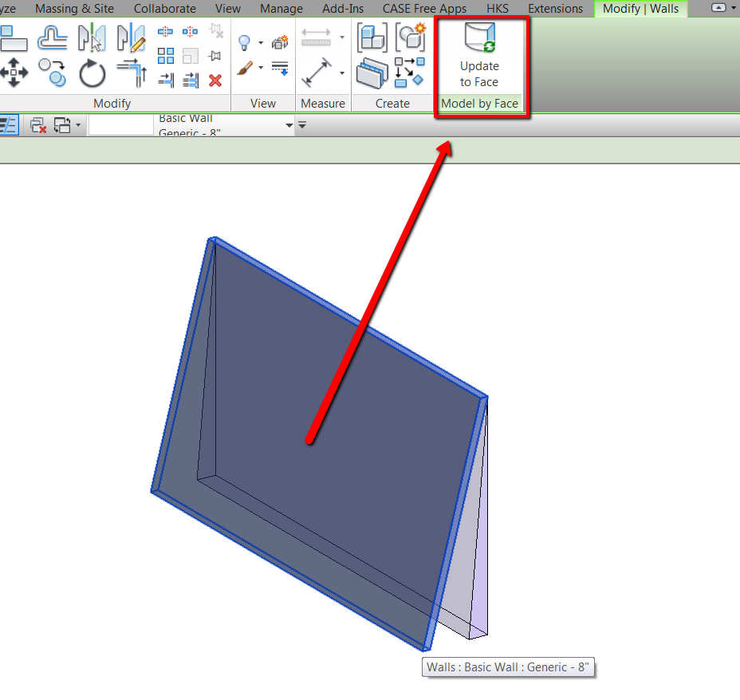This screenshot has width=740, height=700.
Task: Select the Mirror Pick Axis tool
Action: (92, 38)
